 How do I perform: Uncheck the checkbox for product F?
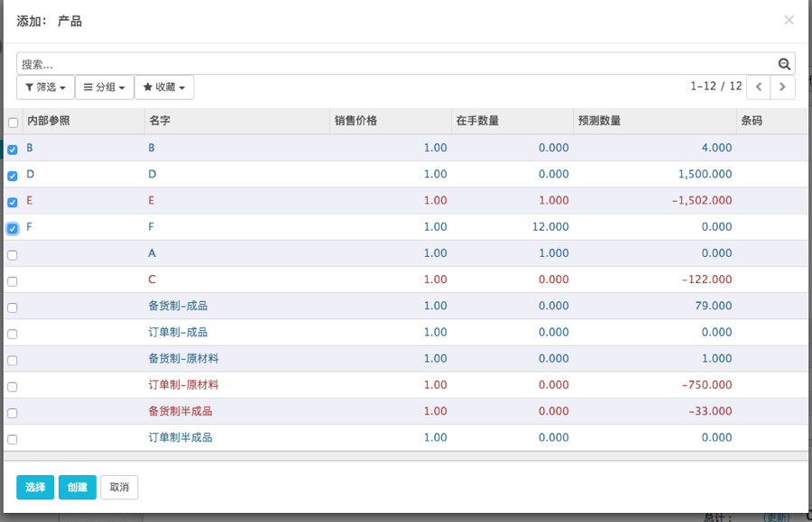(13, 229)
